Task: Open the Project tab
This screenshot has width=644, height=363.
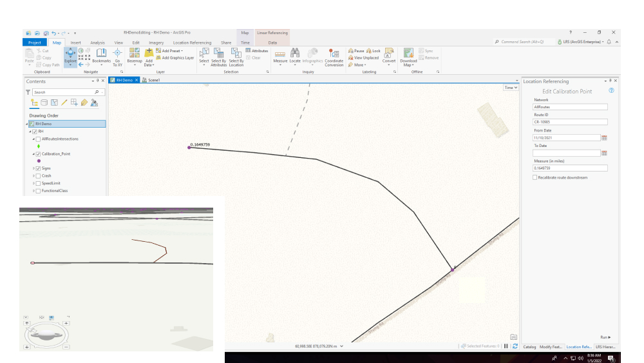Action: tap(35, 43)
